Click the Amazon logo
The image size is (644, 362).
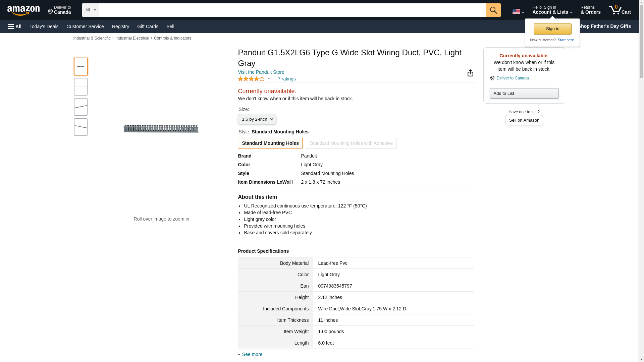[x=23, y=10]
